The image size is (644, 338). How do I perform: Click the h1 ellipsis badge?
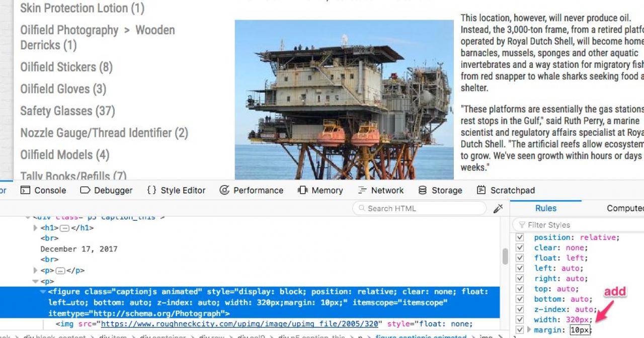64,228
